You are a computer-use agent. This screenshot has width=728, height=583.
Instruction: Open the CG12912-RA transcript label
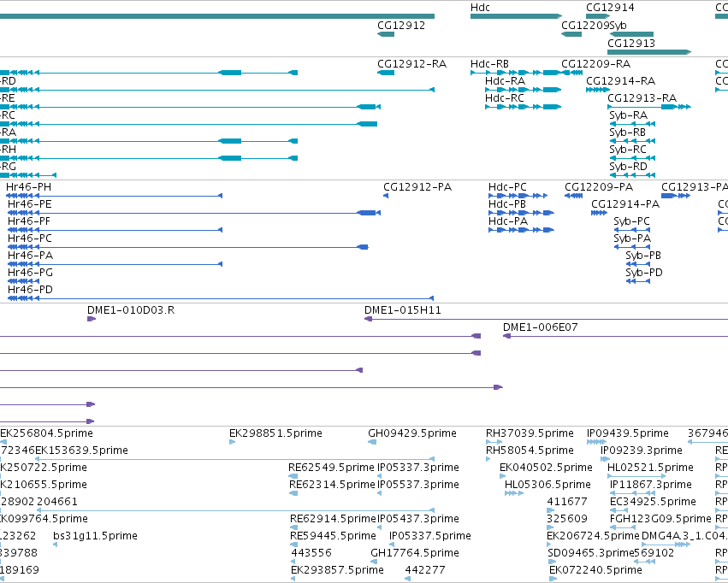point(411,64)
